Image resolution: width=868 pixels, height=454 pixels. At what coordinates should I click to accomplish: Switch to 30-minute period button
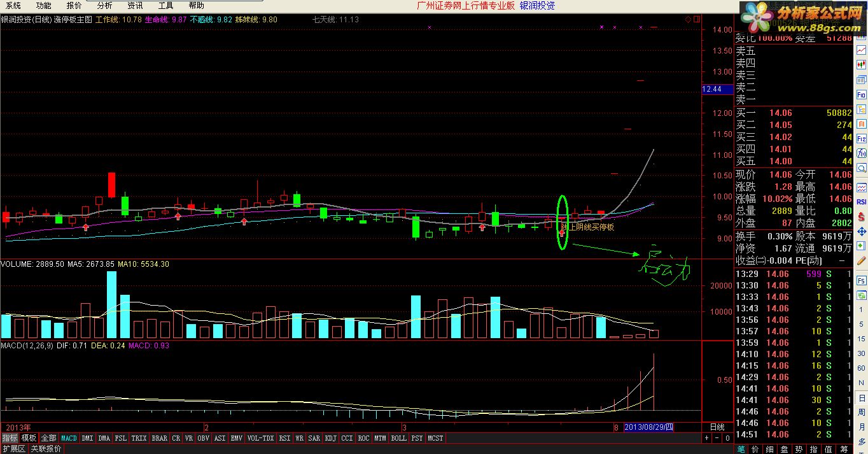coord(862,352)
